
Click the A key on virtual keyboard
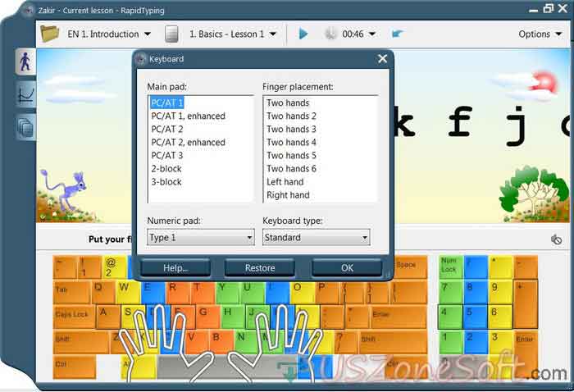[x=108, y=317]
